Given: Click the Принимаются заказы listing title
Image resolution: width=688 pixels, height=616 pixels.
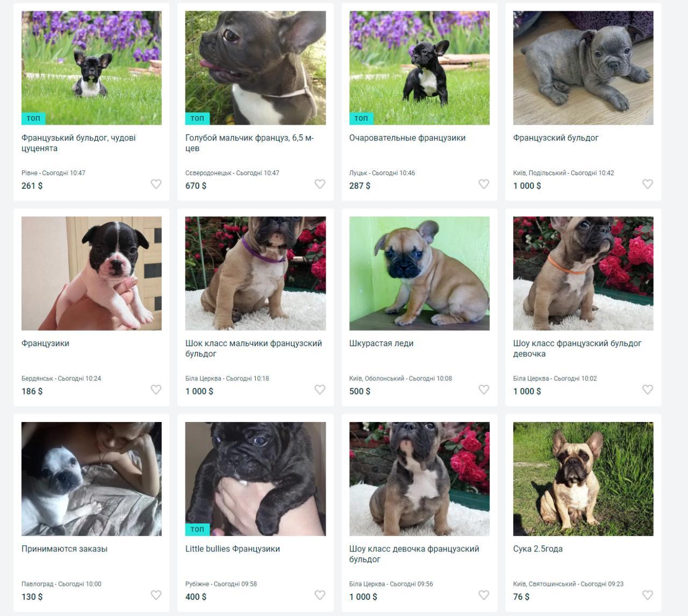Looking at the screenshot, I should point(64,549).
